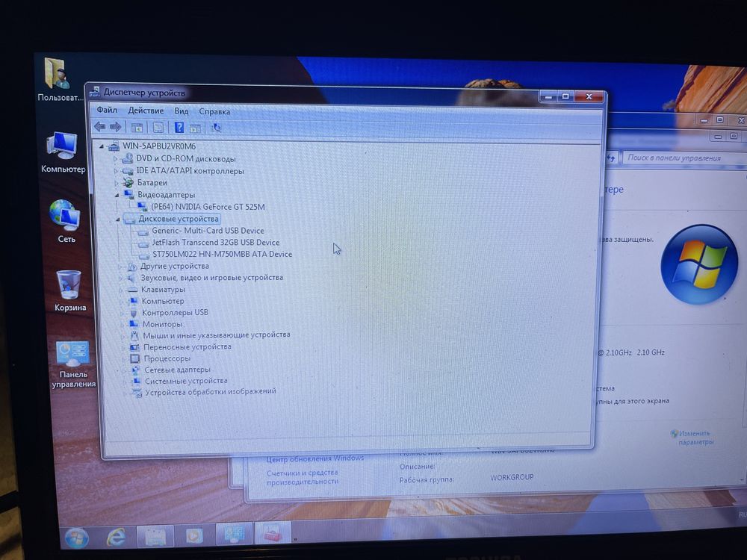This screenshot has width=747, height=560.
Task: Toggle the action pane toolbar icon
Action: coord(195,128)
